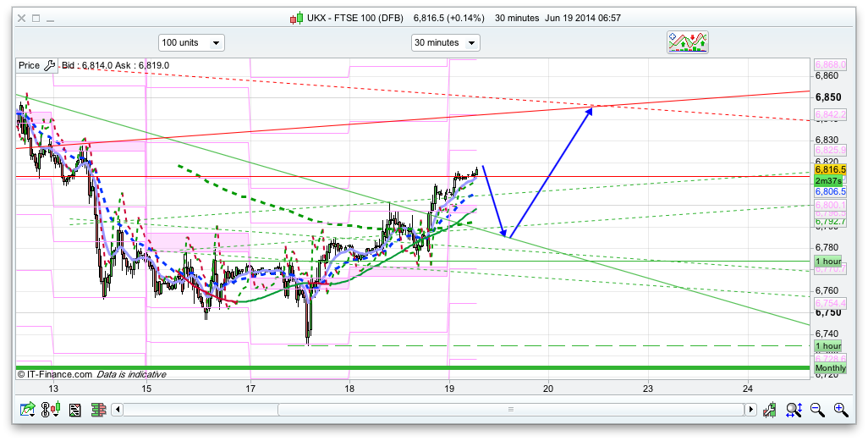The height and width of the screenshot is (441, 868).
Task: Click the green Monthly level label
Action: click(830, 368)
